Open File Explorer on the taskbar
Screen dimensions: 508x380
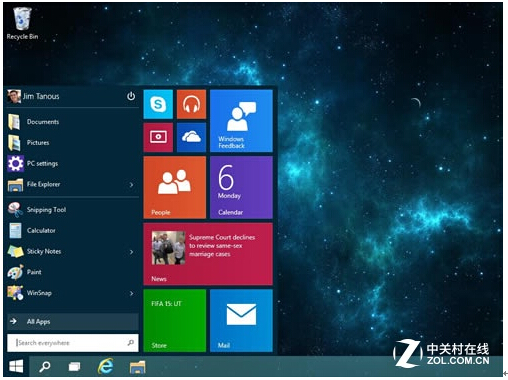click(x=137, y=367)
